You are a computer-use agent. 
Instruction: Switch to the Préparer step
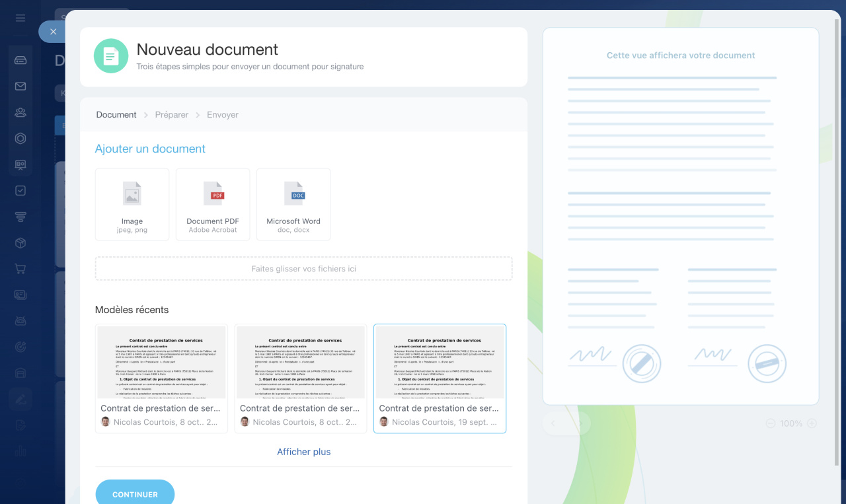tap(172, 115)
